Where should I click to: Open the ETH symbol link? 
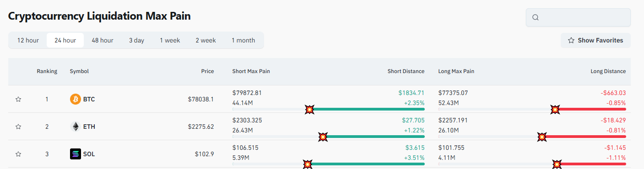89,127
